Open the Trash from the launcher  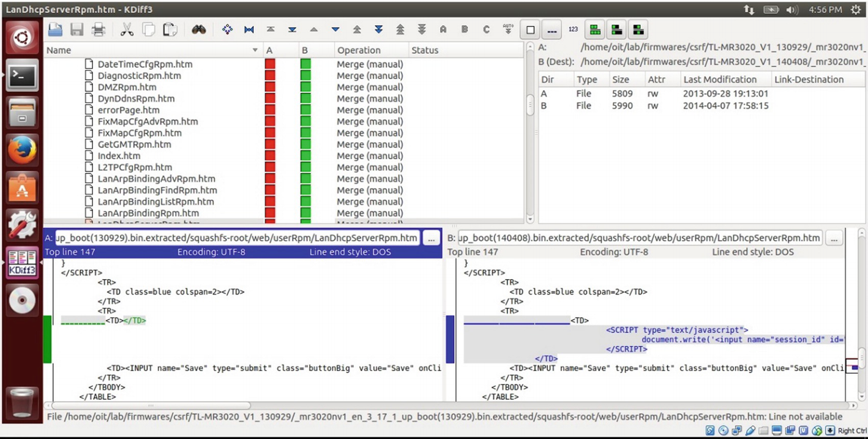coord(23,404)
